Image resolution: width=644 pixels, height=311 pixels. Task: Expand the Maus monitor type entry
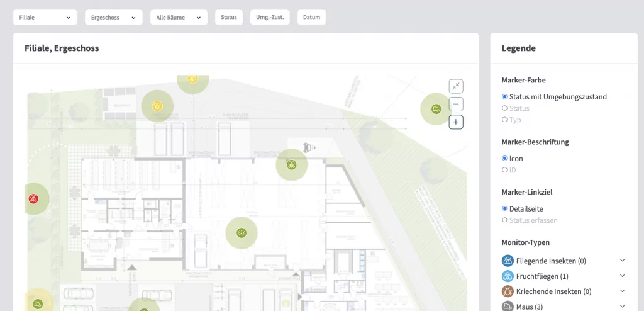pyautogui.click(x=622, y=307)
